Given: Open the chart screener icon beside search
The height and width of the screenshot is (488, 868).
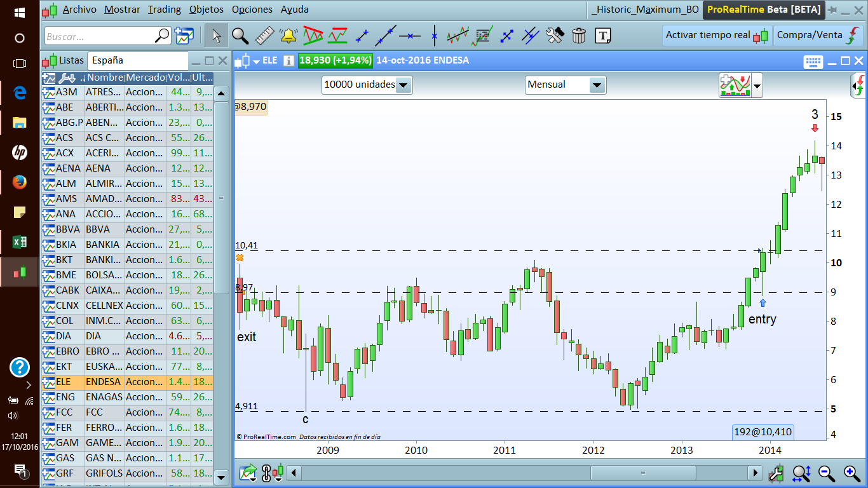Looking at the screenshot, I should coord(184,36).
